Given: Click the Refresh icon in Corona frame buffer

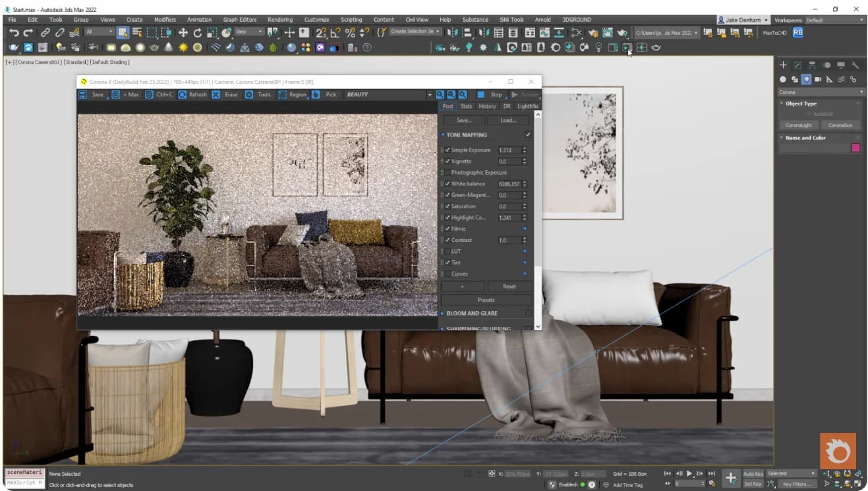Looking at the screenshot, I should click(x=182, y=95).
